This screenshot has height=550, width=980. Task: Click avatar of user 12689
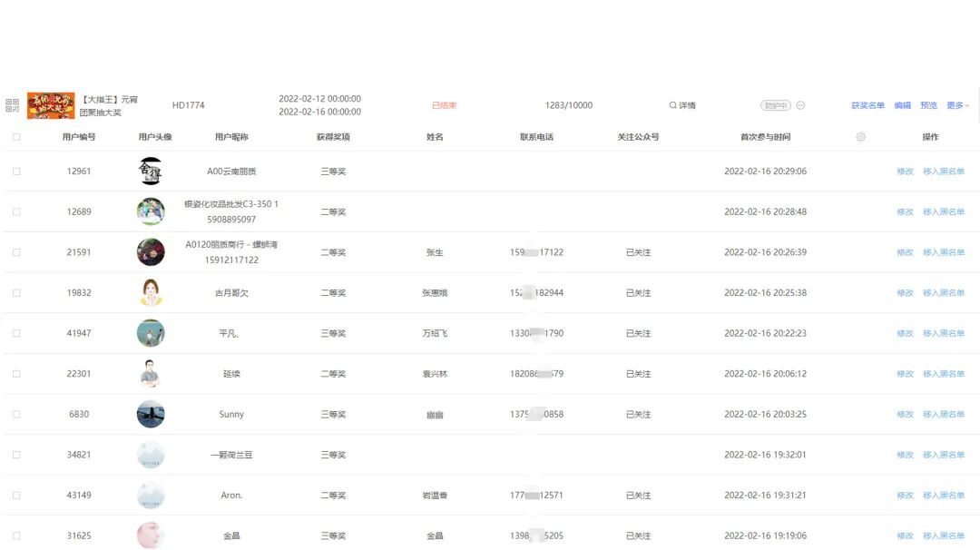click(x=151, y=211)
